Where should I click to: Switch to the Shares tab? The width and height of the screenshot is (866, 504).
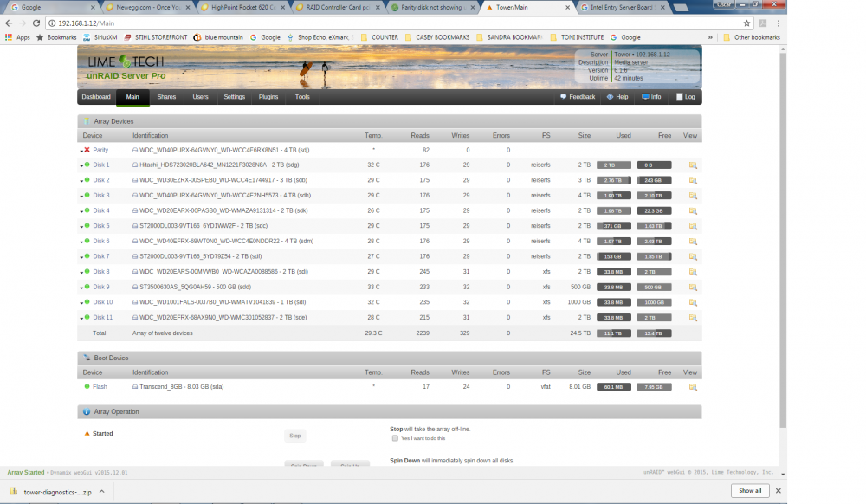click(x=166, y=97)
